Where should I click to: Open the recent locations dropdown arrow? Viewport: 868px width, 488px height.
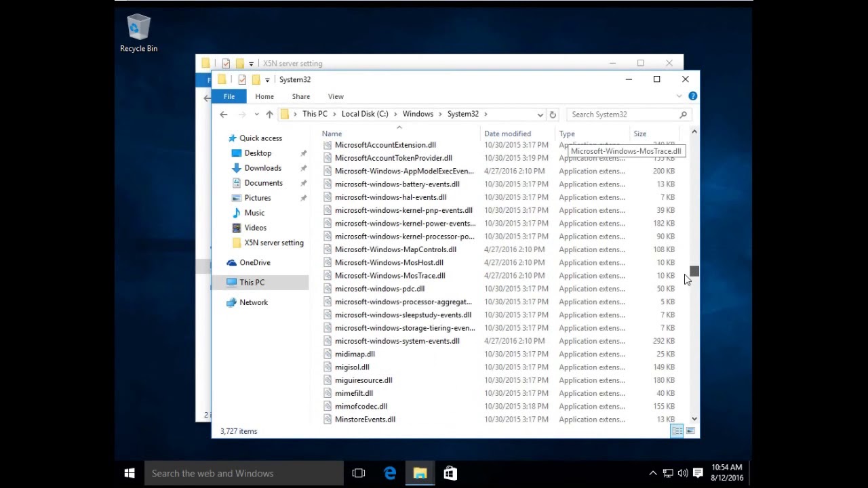click(256, 115)
